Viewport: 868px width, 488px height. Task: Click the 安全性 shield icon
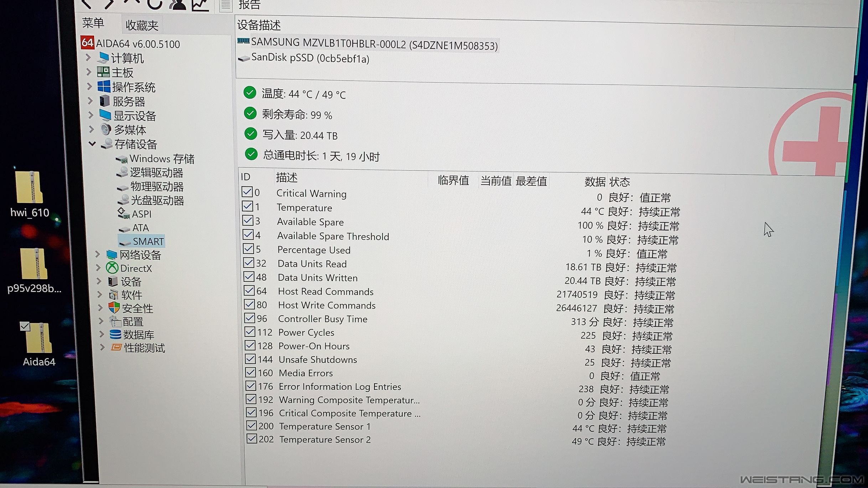(114, 308)
